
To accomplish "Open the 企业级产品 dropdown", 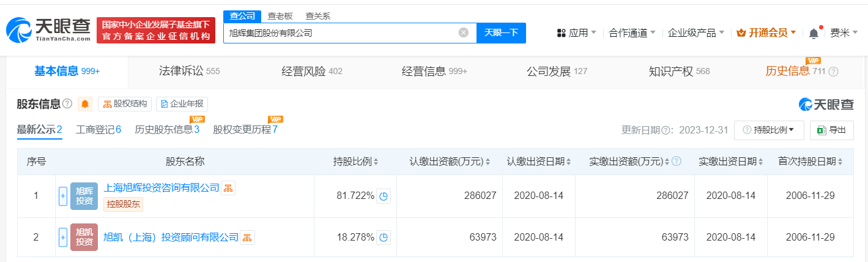I will point(696,33).
